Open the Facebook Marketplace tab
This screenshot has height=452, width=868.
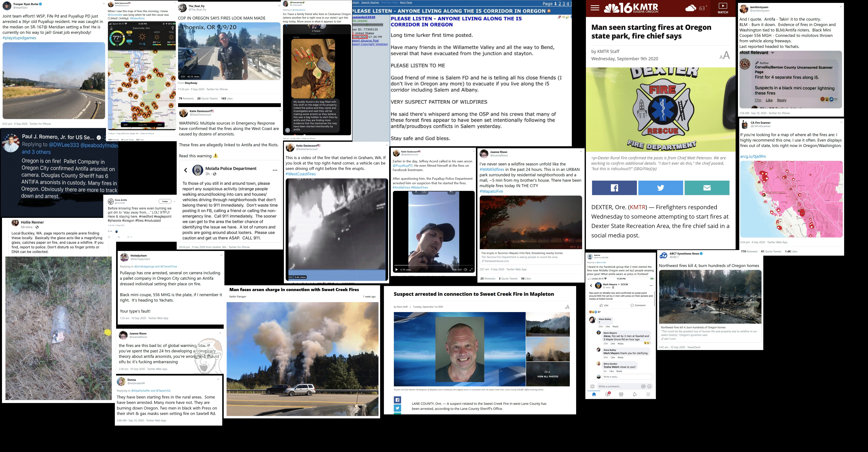click(621, 394)
